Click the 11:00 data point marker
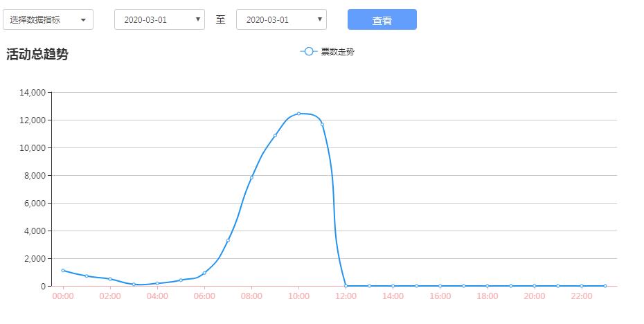644x324 pixels. pyautogui.click(x=322, y=125)
